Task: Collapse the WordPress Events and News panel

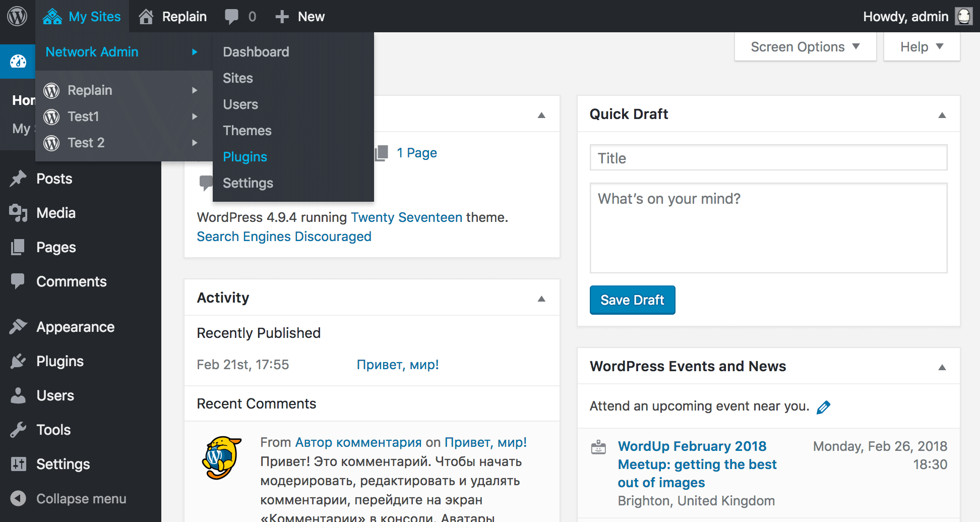Action: pos(942,367)
